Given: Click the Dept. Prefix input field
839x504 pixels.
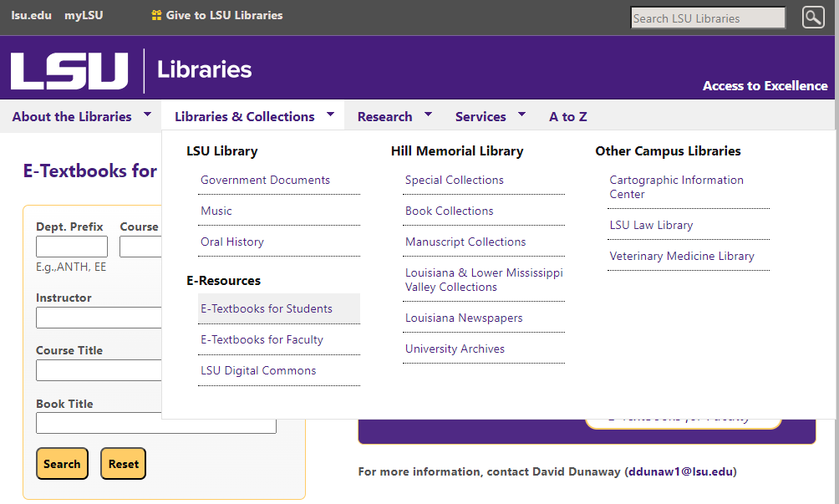Looking at the screenshot, I should coord(72,247).
